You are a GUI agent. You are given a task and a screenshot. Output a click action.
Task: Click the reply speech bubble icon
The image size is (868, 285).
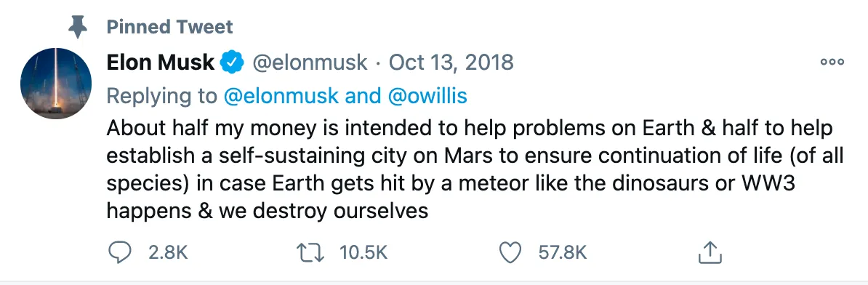119,254
